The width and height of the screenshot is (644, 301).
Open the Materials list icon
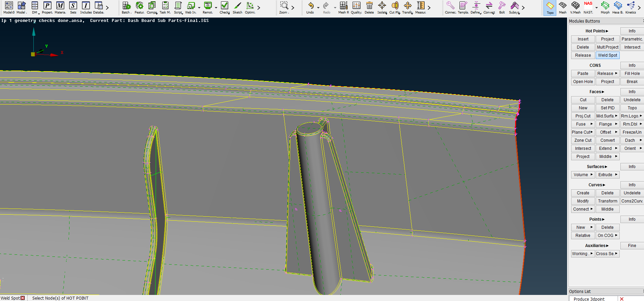(x=60, y=7)
